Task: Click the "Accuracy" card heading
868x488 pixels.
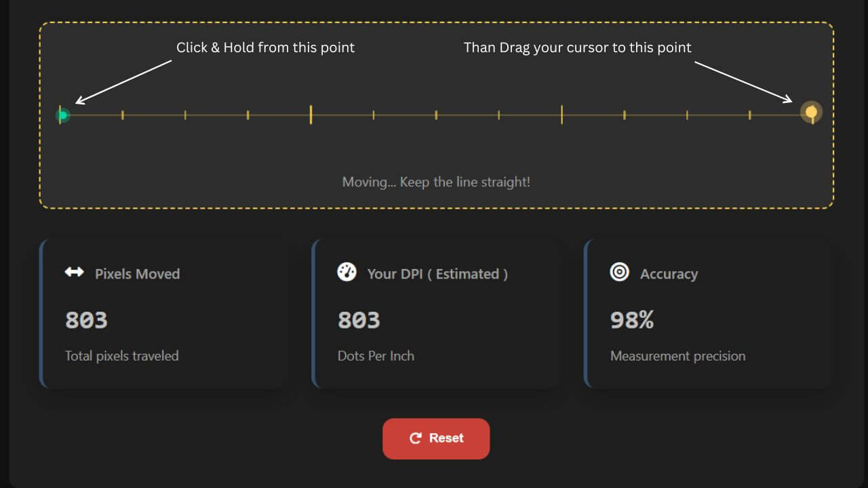Action: click(x=669, y=274)
